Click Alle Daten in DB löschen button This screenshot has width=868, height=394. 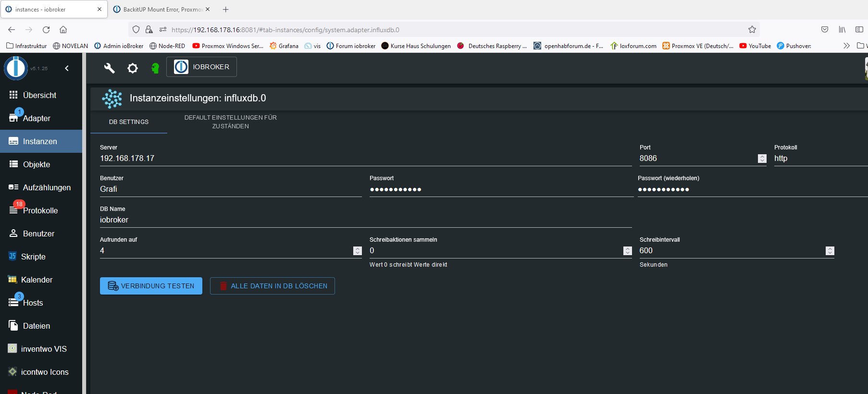pyautogui.click(x=273, y=286)
